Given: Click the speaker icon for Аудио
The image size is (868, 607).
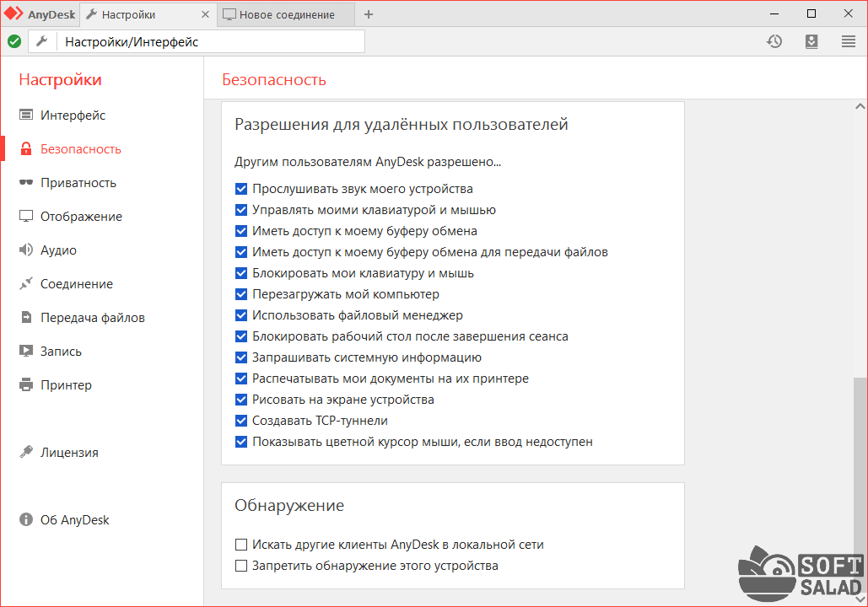Looking at the screenshot, I should click(26, 250).
